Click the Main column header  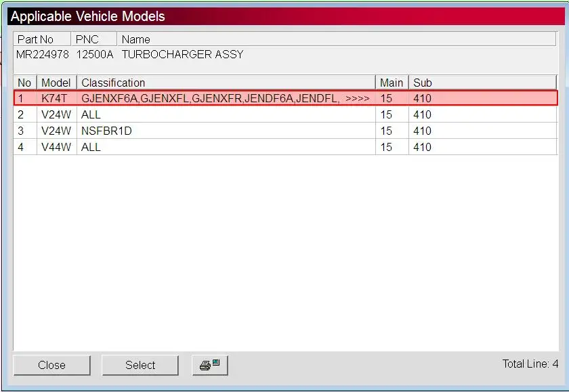(392, 83)
